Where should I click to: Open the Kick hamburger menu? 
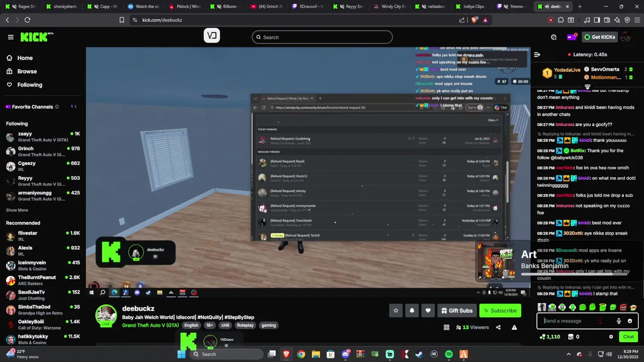pyautogui.click(x=11, y=37)
